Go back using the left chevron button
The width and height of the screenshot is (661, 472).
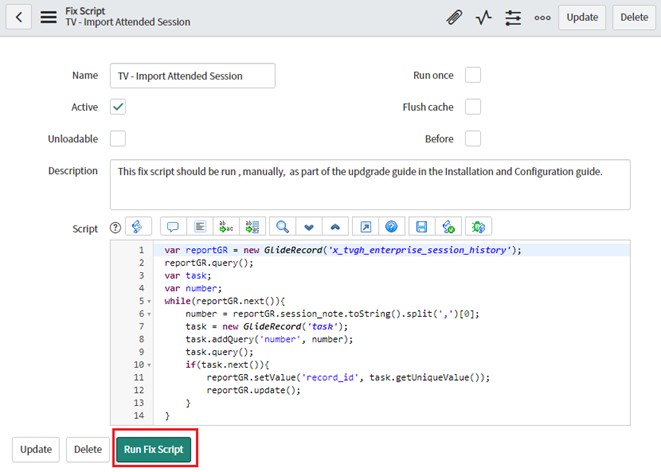pyautogui.click(x=19, y=17)
